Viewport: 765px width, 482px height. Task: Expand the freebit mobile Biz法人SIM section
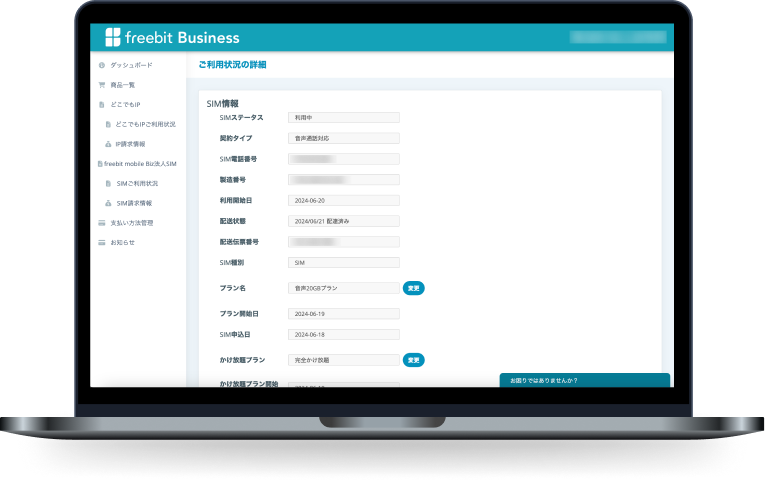(x=138, y=163)
